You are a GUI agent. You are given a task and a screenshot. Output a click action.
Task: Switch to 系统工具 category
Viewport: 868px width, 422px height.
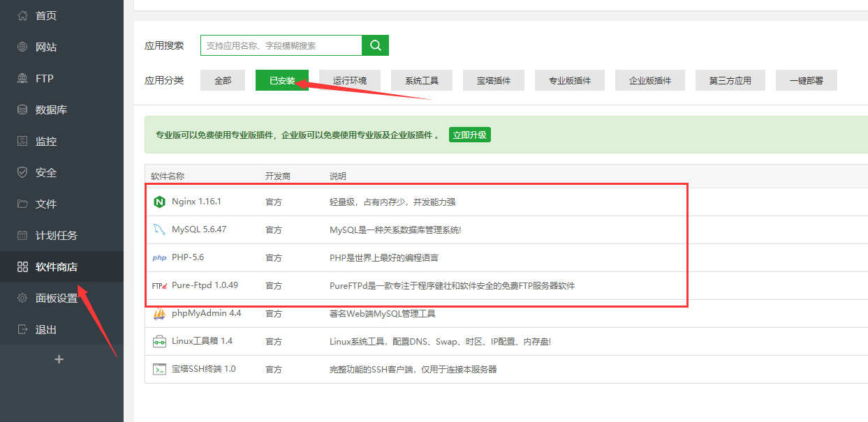pos(422,80)
